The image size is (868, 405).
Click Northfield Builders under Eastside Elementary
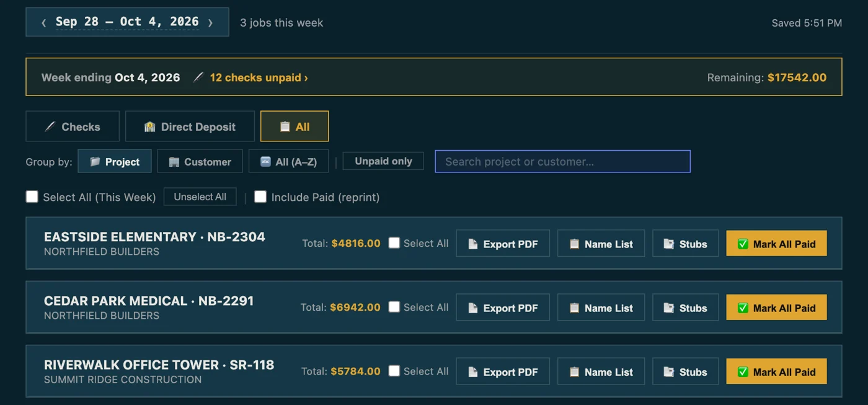click(102, 252)
